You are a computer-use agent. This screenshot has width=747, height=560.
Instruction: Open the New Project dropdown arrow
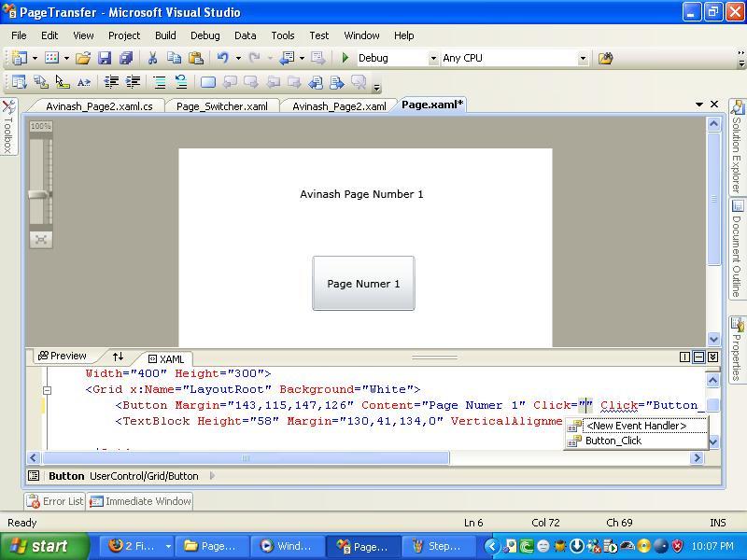35,58
